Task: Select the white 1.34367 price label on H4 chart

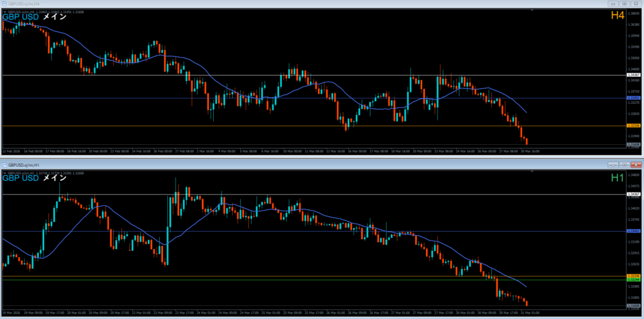Action: pyautogui.click(x=634, y=75)
